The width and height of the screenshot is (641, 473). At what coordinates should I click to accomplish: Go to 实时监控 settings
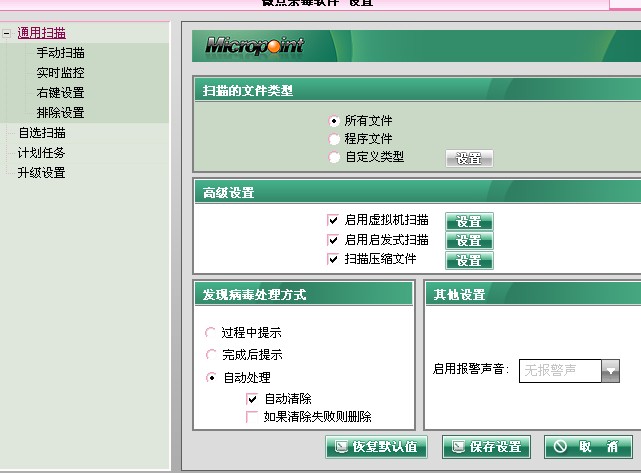(60, 73)
